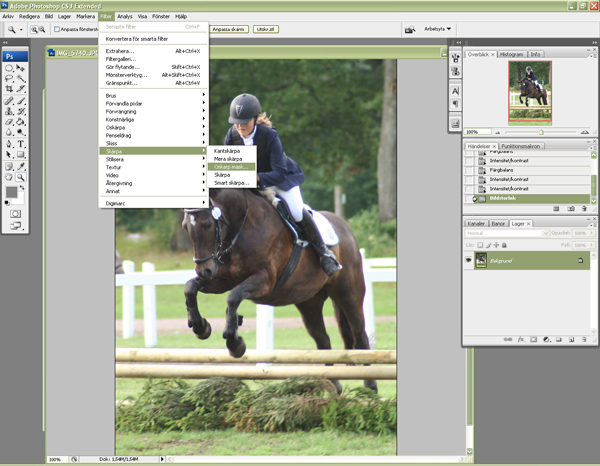600x466 pixels.
Task: Select the Slice tool
Action: tap(21, 89)
